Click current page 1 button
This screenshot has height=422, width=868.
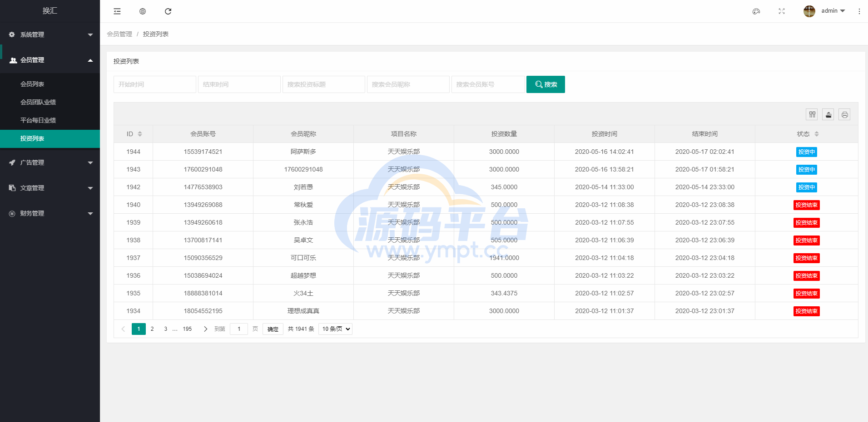click(x=139, y=329)
